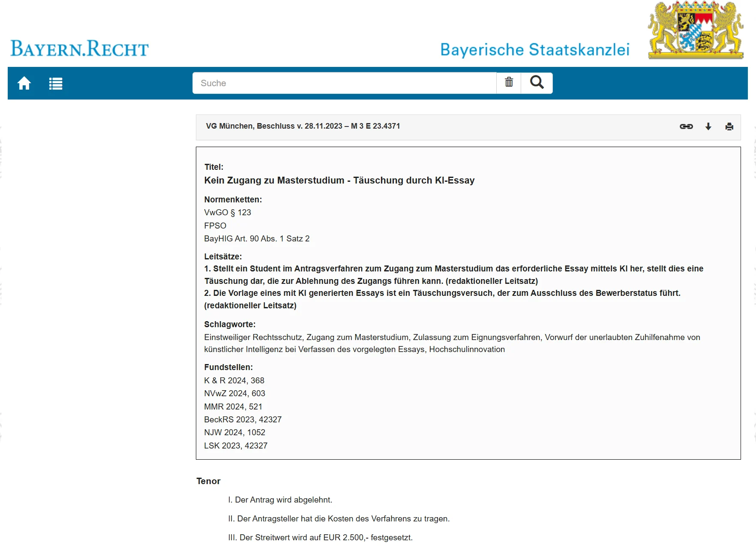The height and width of the screenshot is (551, 756).
Task: Copy the permalink with the chain icon
Action: pyautogui.click(x=686, y=126)
